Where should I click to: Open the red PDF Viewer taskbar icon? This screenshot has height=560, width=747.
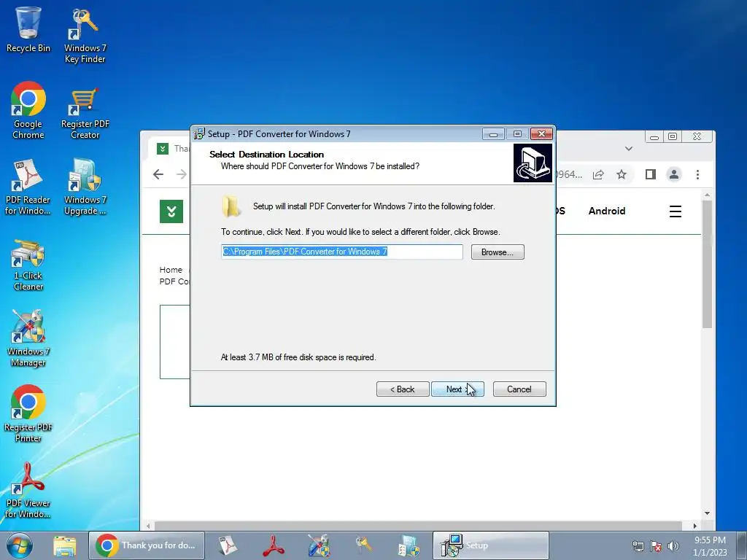coord(274,545)
